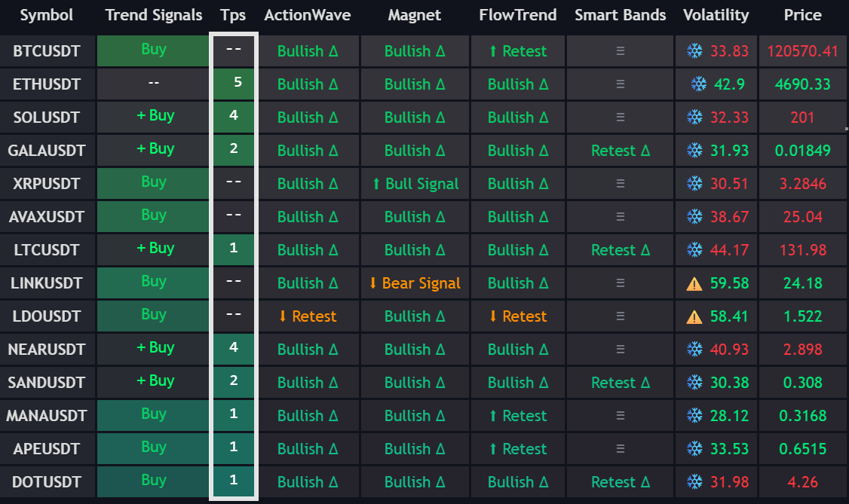This screenshot has width=849, height=504.
Task: Click the snowflake icon in the ETHUSDT row
Action: [699, 84]
